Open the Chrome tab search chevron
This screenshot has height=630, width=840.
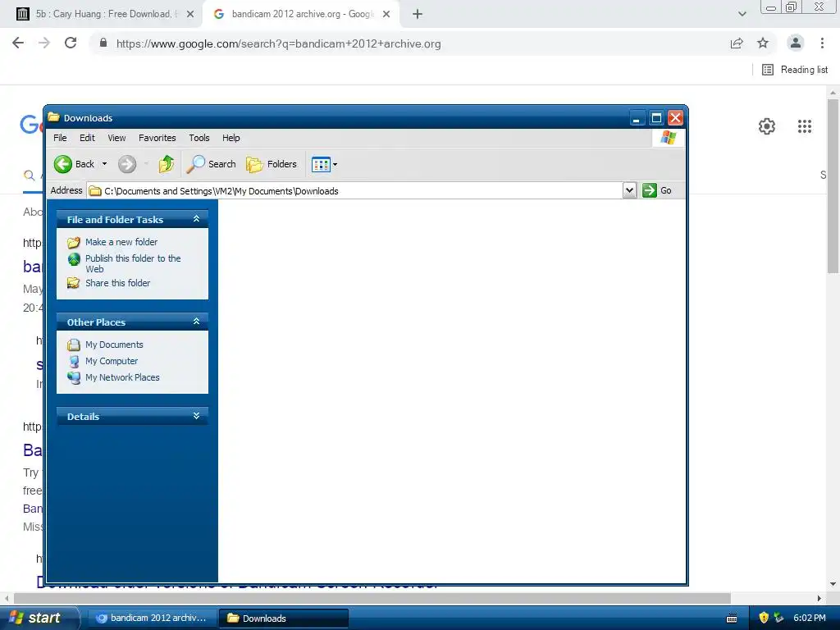[x=742, y=14]
